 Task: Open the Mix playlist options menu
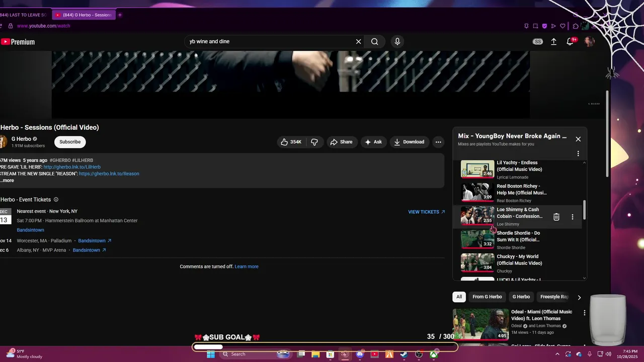(x=578, y=154)
